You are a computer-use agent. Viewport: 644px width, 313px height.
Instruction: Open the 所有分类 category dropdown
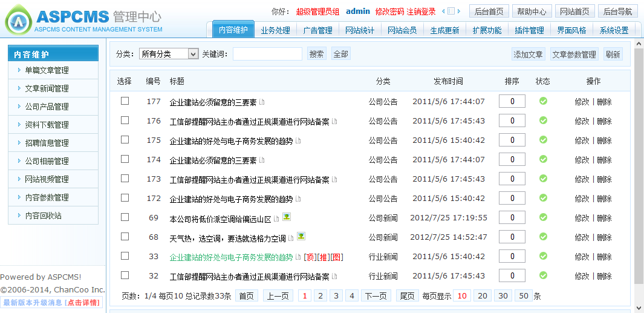169,54
